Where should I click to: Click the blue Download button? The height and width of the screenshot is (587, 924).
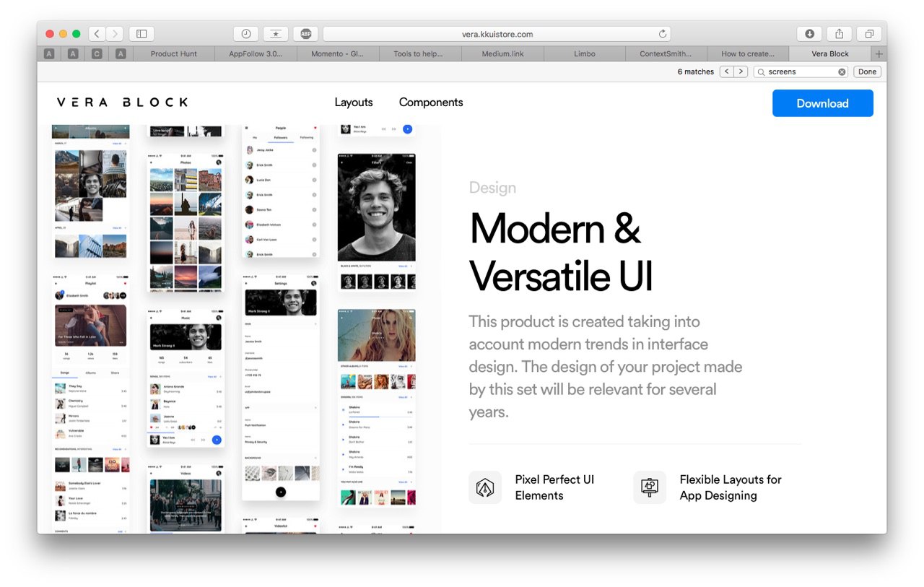coord(823,103)
